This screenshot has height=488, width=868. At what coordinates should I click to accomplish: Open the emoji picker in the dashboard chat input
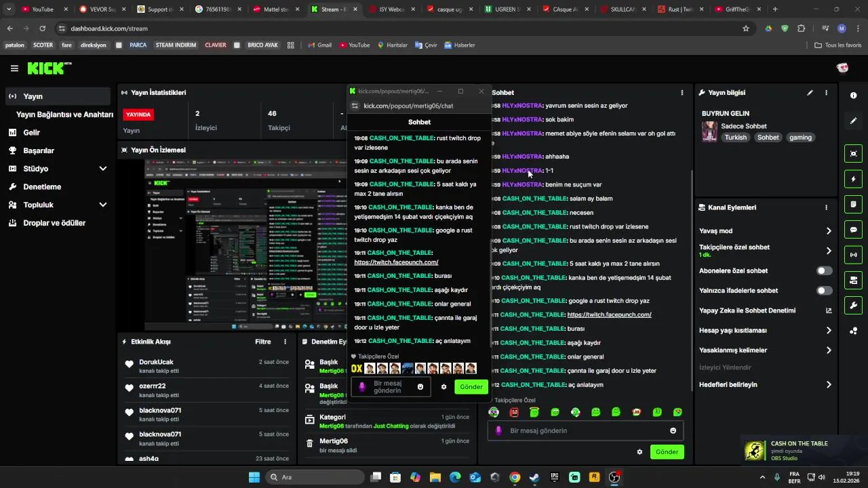[x=673, y=430]
